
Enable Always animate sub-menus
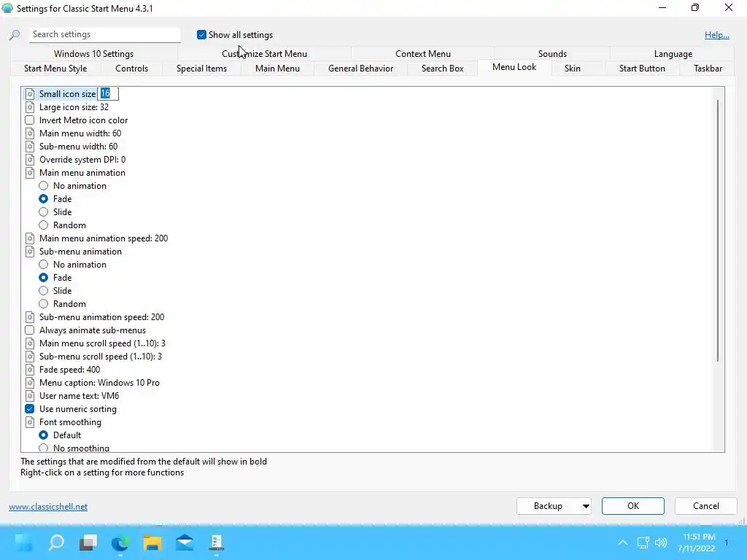(x=29, y=330)
